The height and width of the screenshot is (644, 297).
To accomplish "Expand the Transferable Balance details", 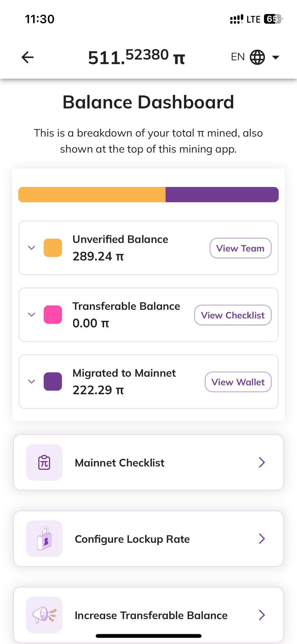I will coord(31,314).
